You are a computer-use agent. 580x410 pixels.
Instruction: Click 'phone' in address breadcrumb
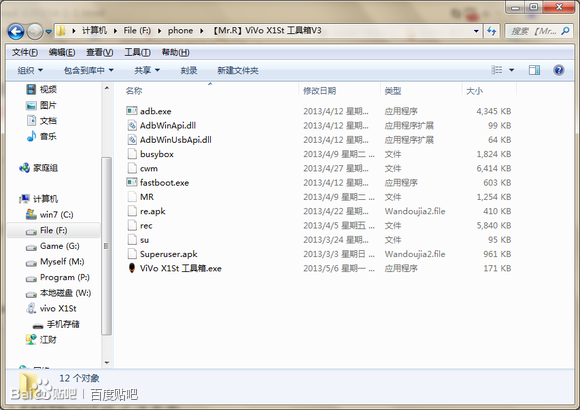point(181,31)
